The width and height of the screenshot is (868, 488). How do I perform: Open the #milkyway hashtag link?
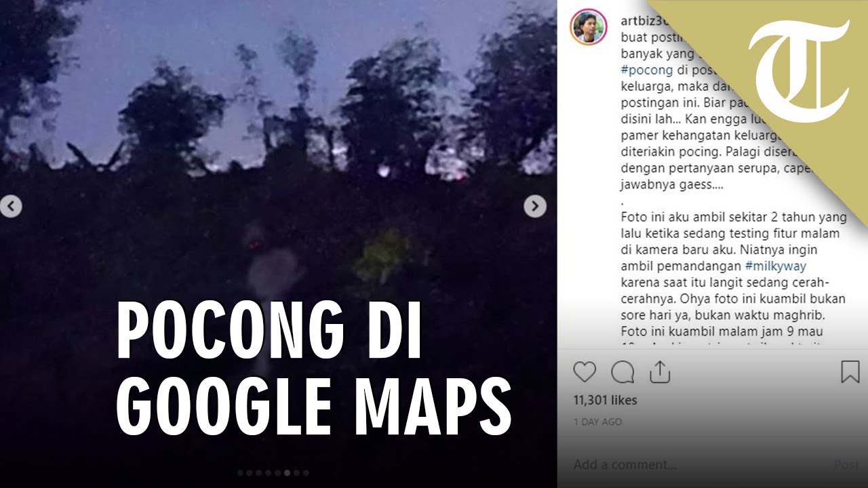(776, 266)
